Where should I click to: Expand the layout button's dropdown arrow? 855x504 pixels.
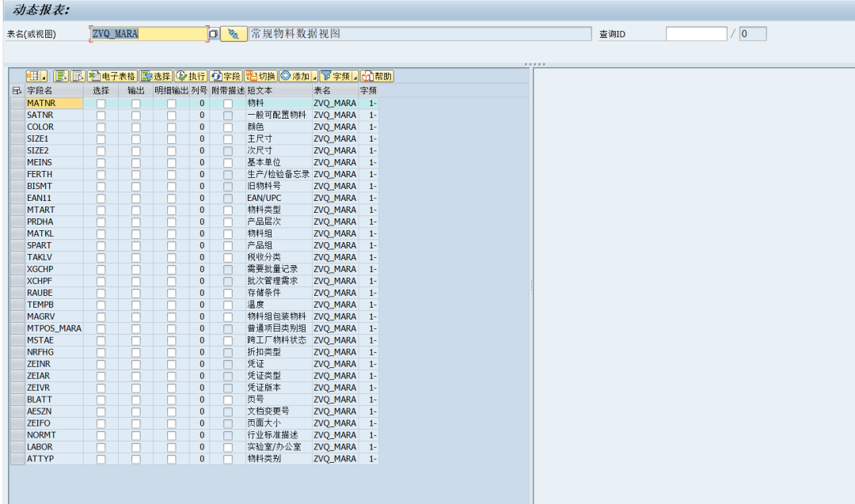pyautogui.click(x=44, y=76)
